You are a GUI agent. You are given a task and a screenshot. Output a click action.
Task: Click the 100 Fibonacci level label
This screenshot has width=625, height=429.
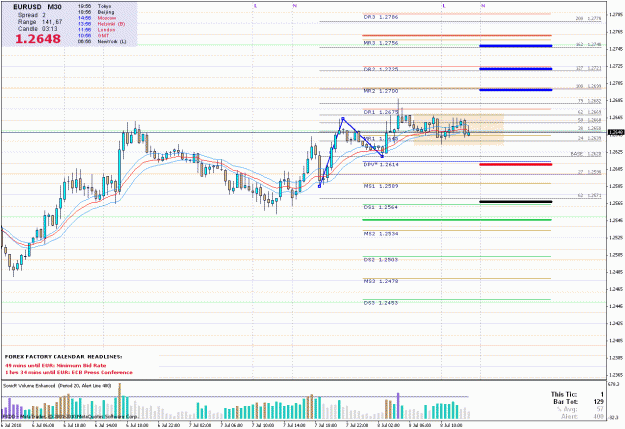click(588, 86)
